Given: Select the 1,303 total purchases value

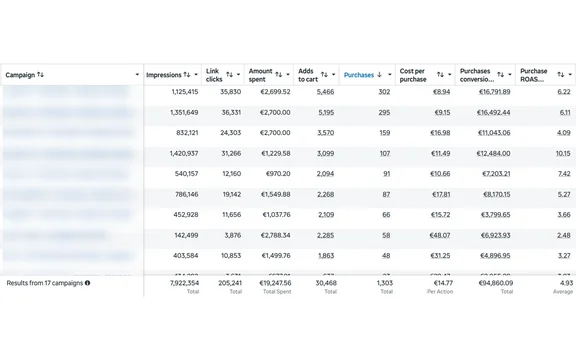Looking at the screenshot, I should pyautogui.click(x=384, y=283).
